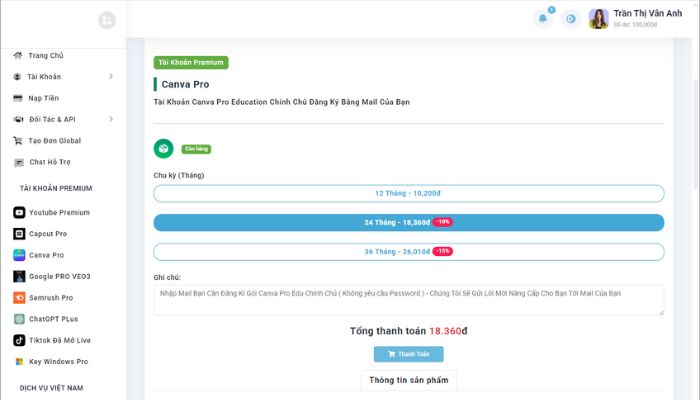Click the Google PRO VEO3 icon

point(19,276)
